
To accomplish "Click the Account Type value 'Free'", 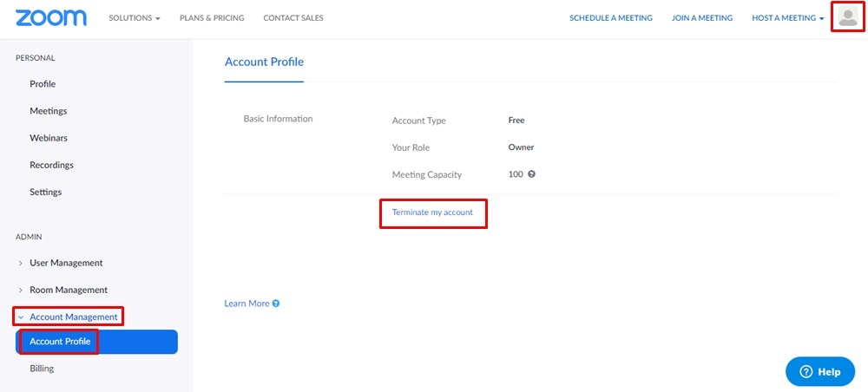I will (x=516, y=120).
